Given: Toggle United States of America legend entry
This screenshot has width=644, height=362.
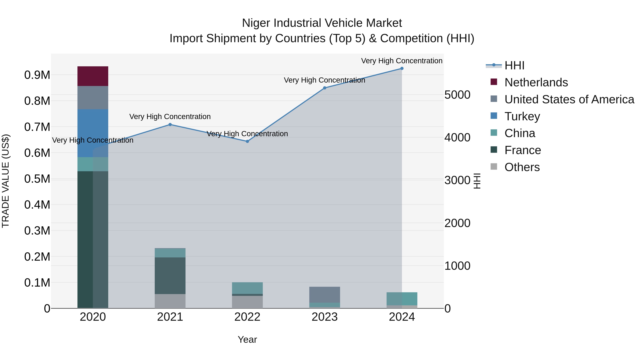Looking at the screenshot, I should (x=562, y=99).
